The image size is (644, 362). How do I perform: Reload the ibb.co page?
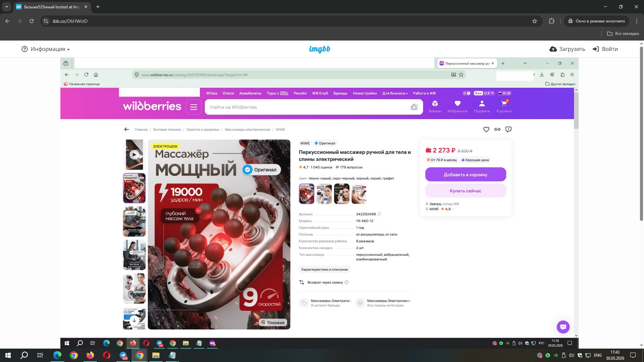32,21
